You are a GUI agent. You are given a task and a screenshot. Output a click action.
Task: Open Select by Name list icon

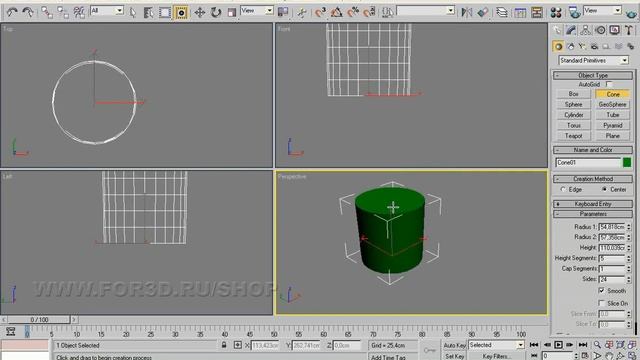[149, 12]
